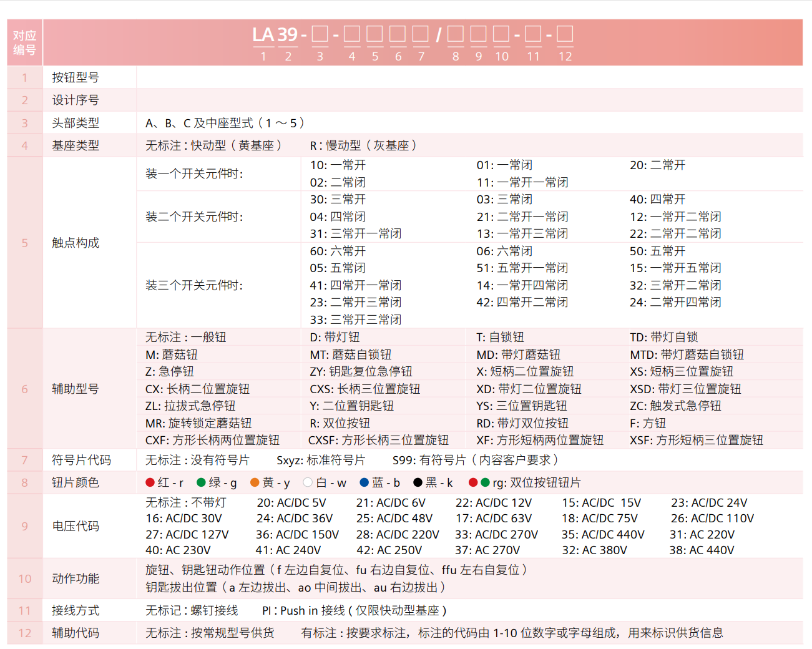The height and width of the screenshot is (649, 812).
Task: Click voltage code '32: AC 380V'
Action: point(594,550)
